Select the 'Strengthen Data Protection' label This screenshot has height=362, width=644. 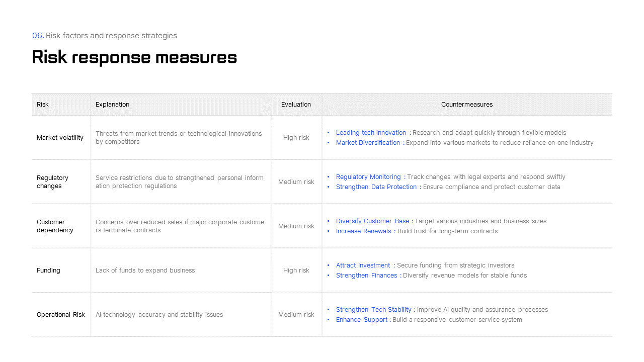pyautogui.click(x=376, y=187)
